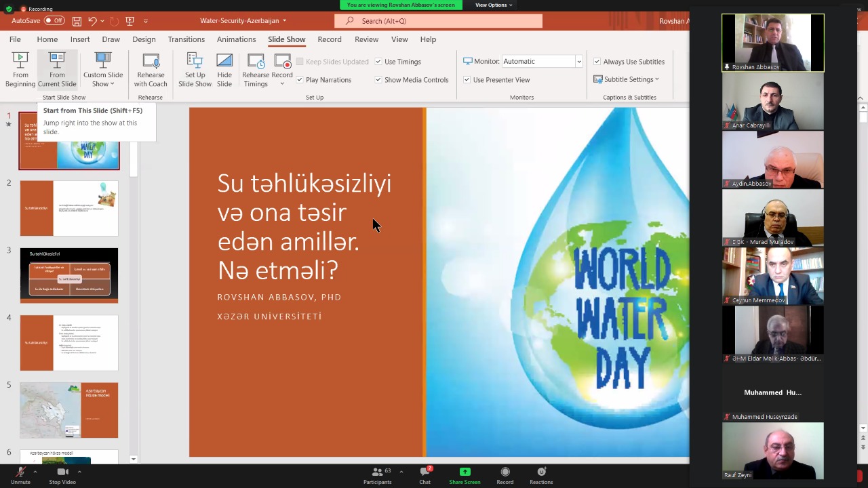Open the Review tab

pyautogui.click(x=366, y=39)
